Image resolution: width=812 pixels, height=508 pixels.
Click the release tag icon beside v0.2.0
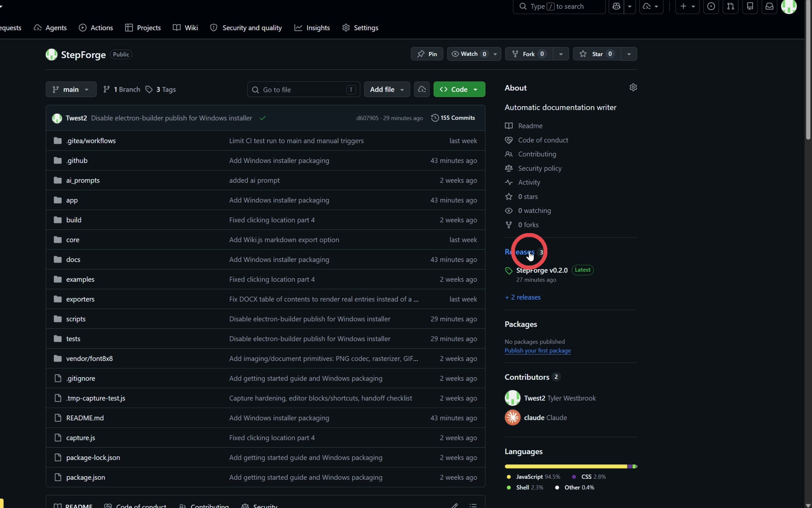coord(509,271)
